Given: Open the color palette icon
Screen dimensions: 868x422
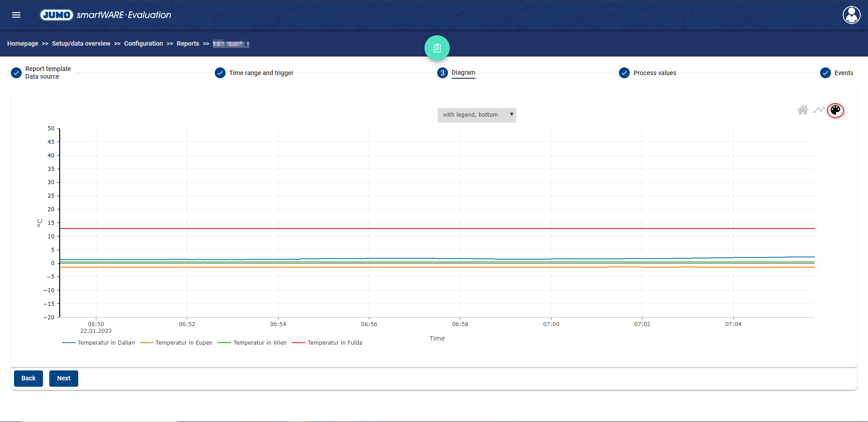Looking at the screenshot, I should [x=835, y=110].
